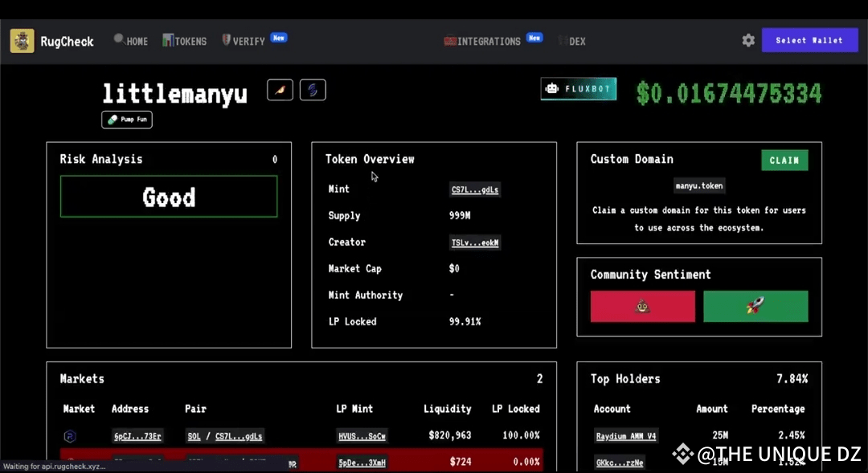Click the orange bird icon beside littlemanyu
The height and width of the screenshot is (473, 868).
[280, 90]
